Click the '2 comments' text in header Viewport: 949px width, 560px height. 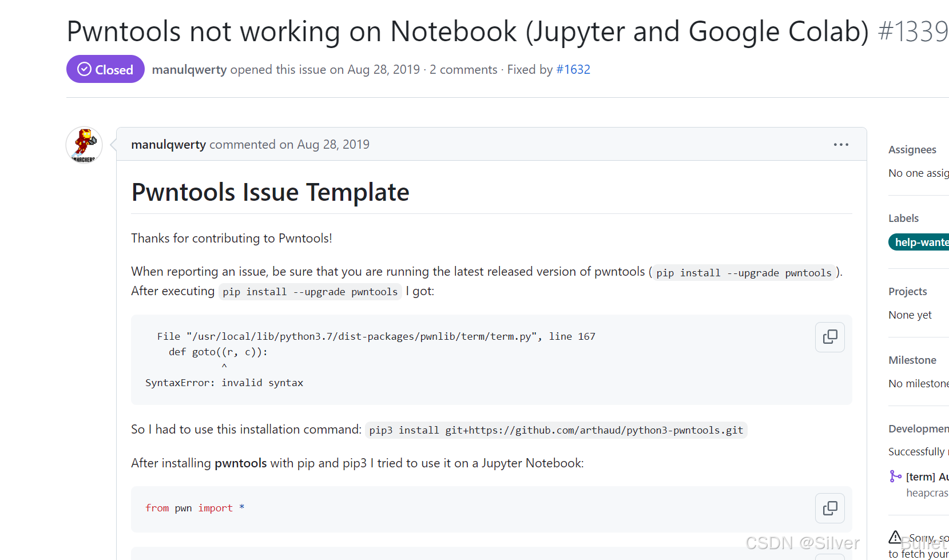pos(463,69)
